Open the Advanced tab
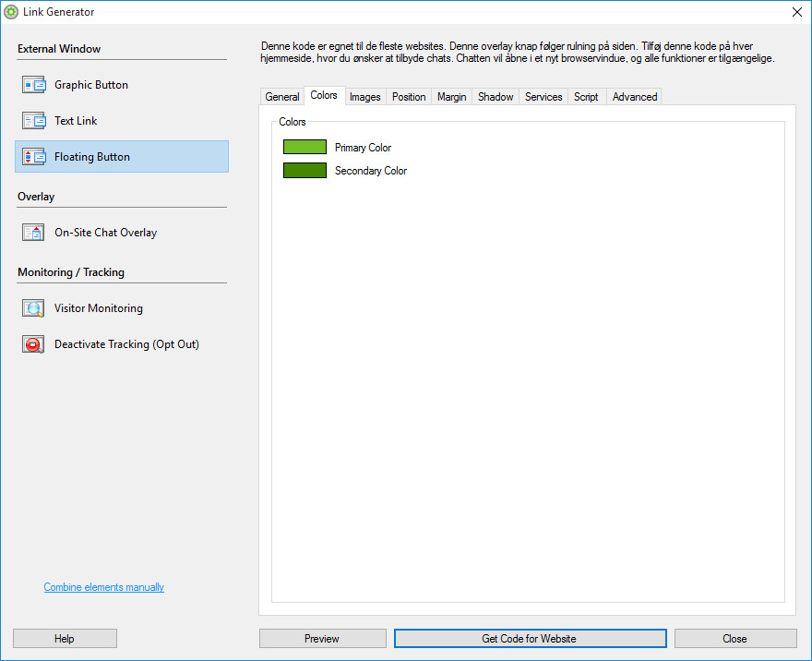This screenshot has height=661, width=812. tap(635, 97)
